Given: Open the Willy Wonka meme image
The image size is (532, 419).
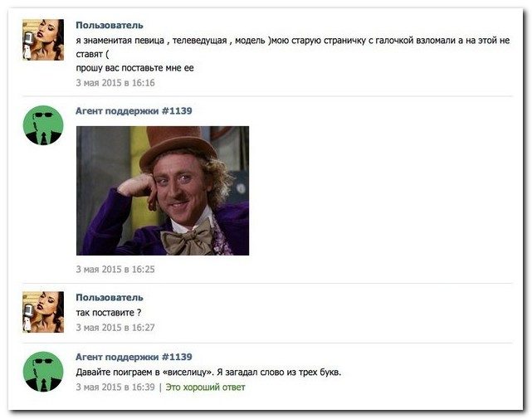Looking at the screenshot, I should pos(163,190).
